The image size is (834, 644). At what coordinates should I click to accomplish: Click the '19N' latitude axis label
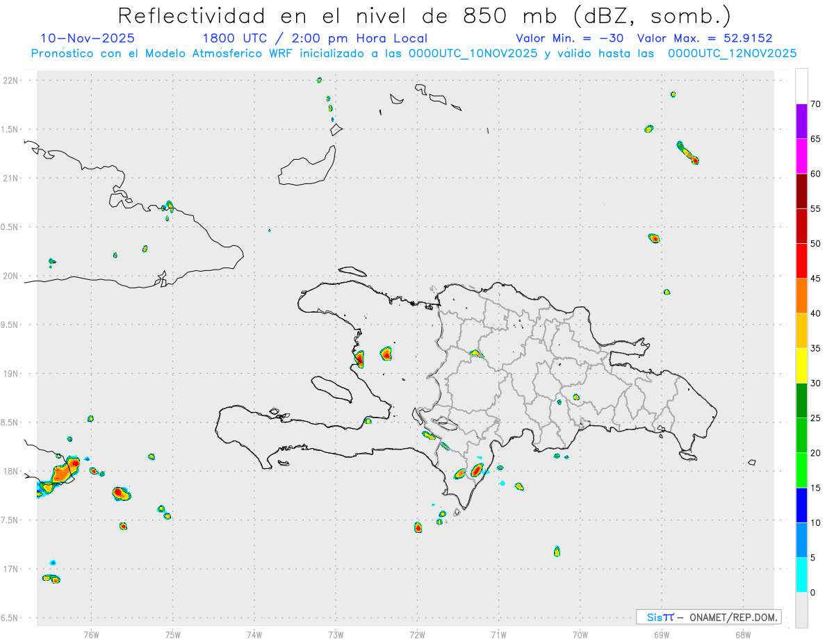point(10,374)
